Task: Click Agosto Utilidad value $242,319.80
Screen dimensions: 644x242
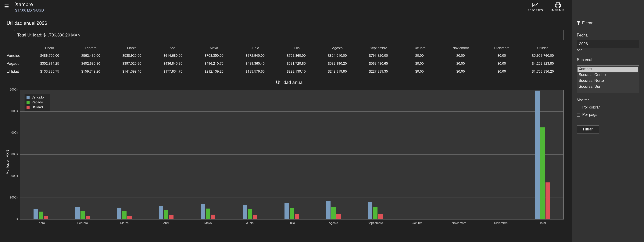Action: coord(337,72)
